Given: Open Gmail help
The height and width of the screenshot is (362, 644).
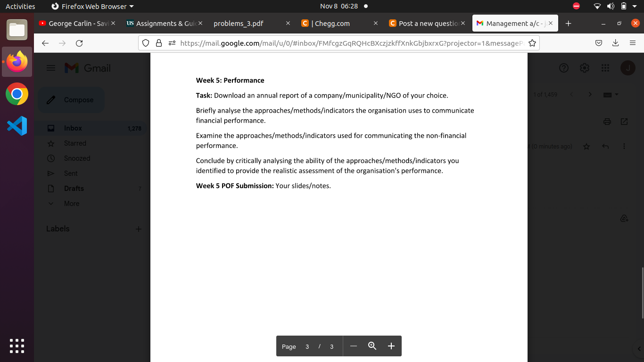Looking at the screenshot, I should pos(563,68).
